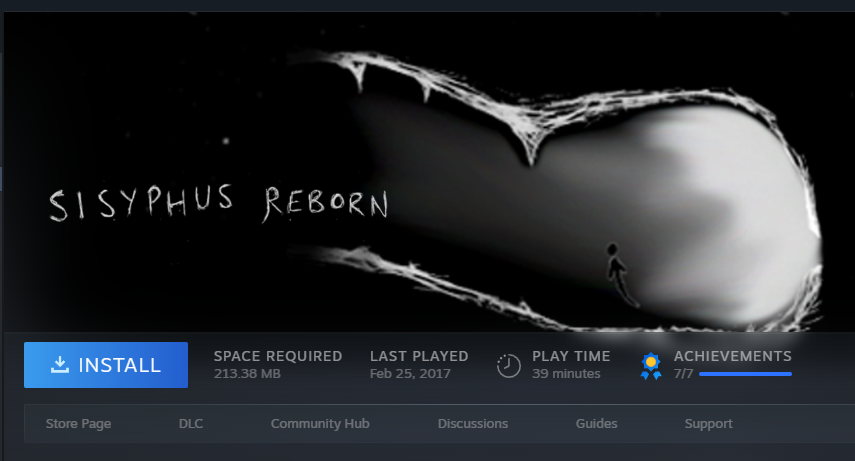Click the Feb 25, 2017 date
This screenshot has height=461, width=855.
click(x=410, y=374)
